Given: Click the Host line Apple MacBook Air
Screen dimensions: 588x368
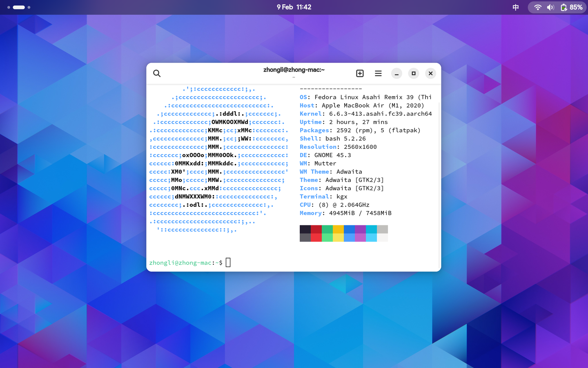Looking at the screenshot, I should point(362,105).
